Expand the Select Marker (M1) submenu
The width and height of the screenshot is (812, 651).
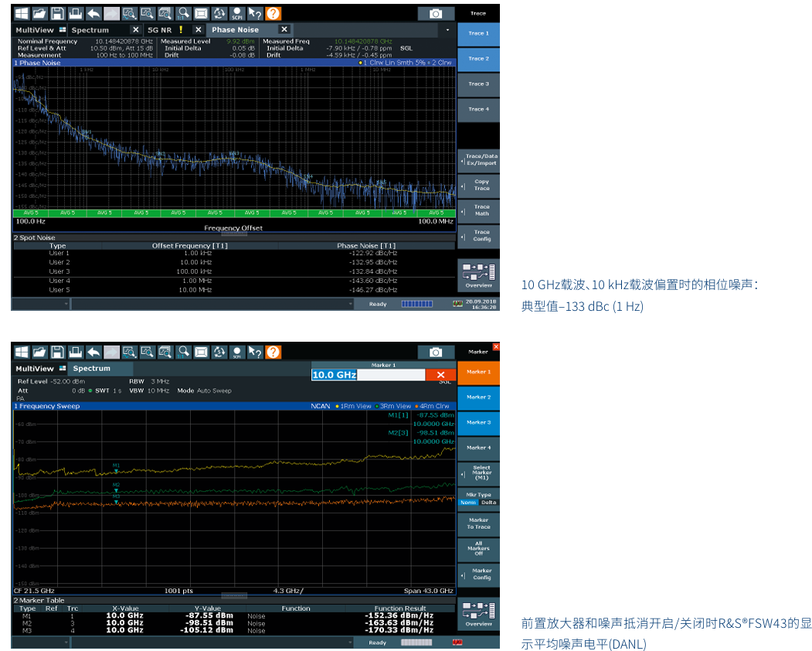478,472
